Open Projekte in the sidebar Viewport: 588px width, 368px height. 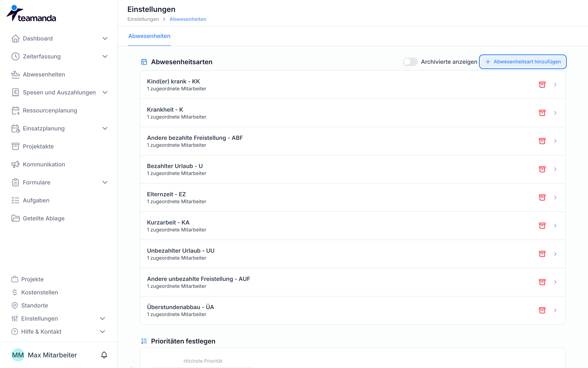click(x=27, y=279)
